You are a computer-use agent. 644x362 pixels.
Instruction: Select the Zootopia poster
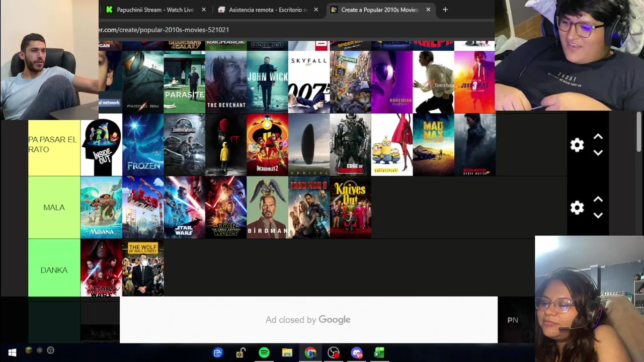coord(350,82)
